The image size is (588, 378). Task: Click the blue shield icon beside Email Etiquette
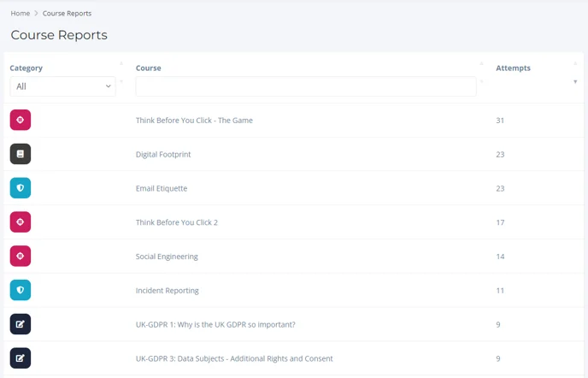pyautogui.click(x=21, y=188)
